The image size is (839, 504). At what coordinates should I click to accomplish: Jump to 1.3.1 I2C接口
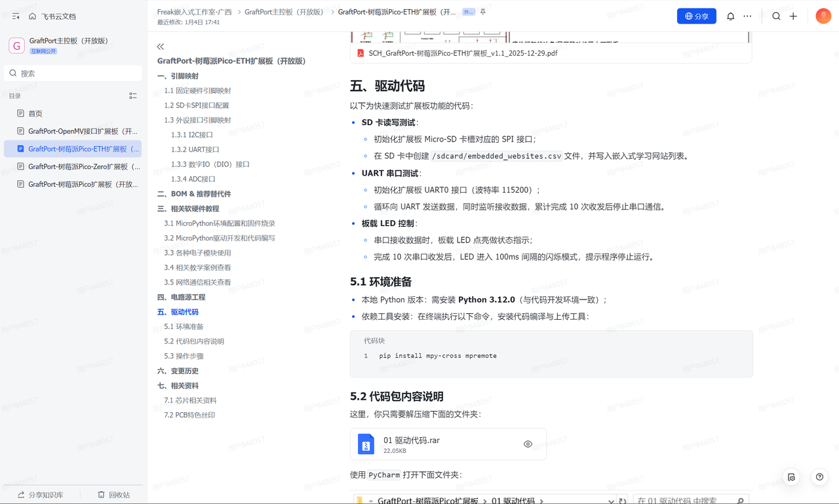[192, 135]
